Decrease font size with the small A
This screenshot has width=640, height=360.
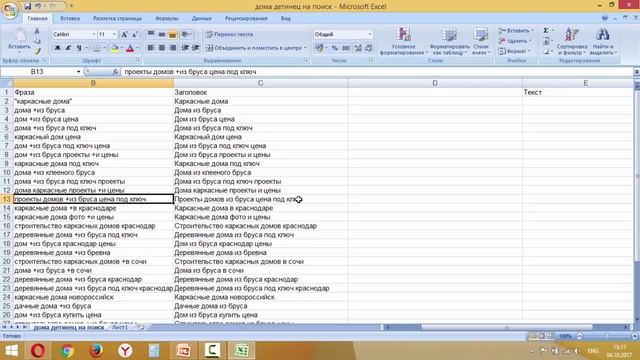tap(134, 34)
